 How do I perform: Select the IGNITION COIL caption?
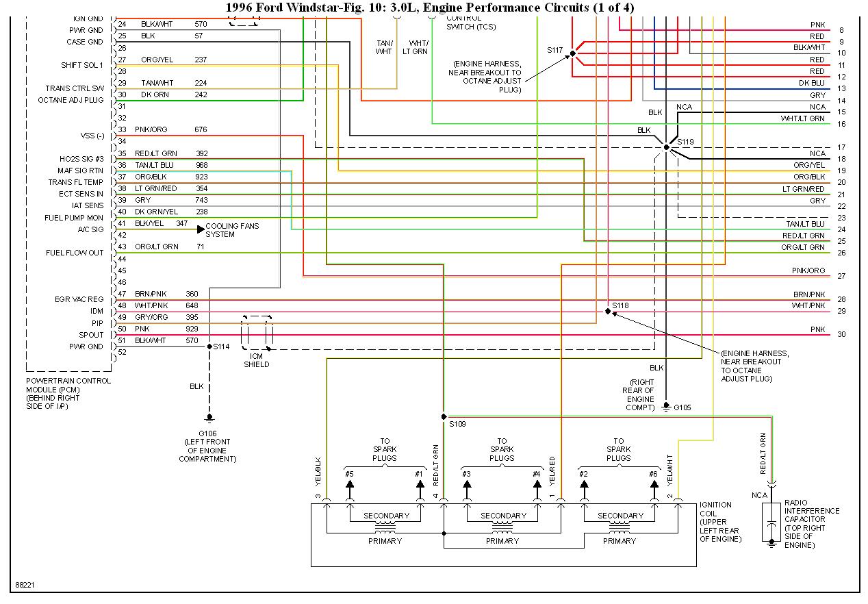[720, 522]
